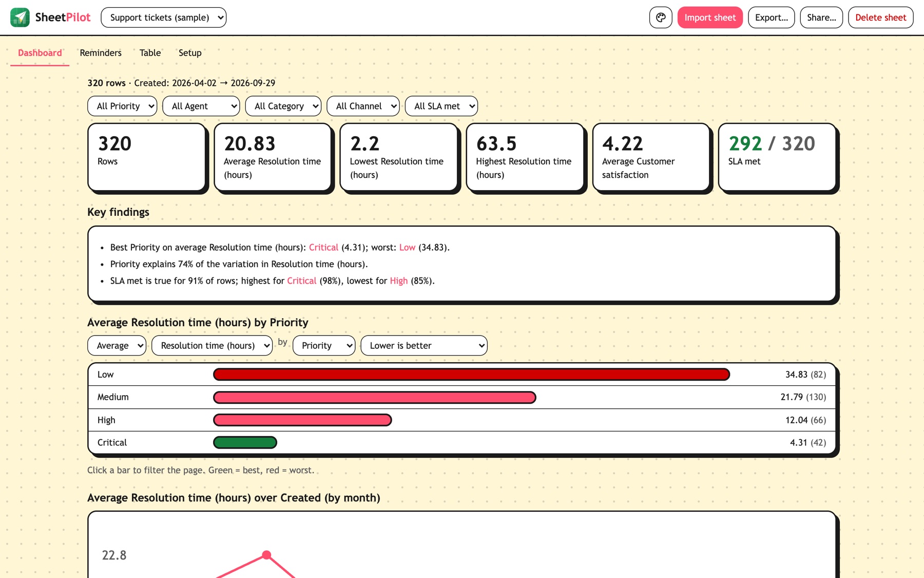
Task: Expand the All Agent filter dropdown
Action: click(201, 106)
